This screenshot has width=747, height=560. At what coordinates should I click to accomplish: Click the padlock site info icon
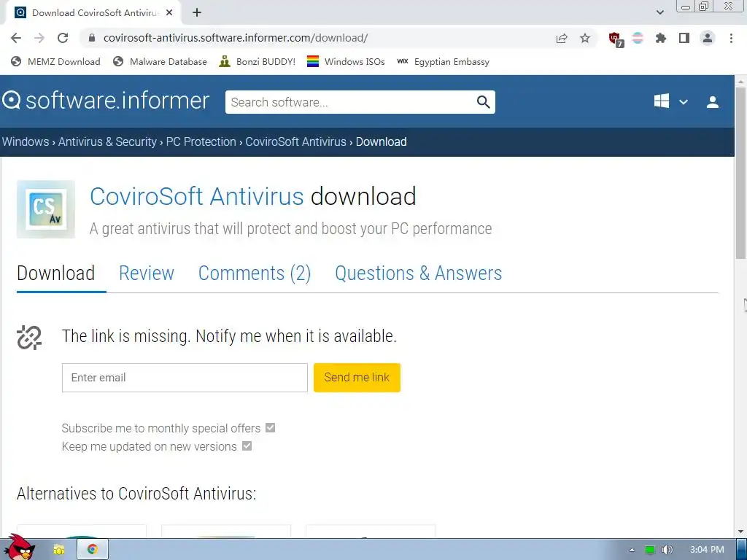[93, 38]
